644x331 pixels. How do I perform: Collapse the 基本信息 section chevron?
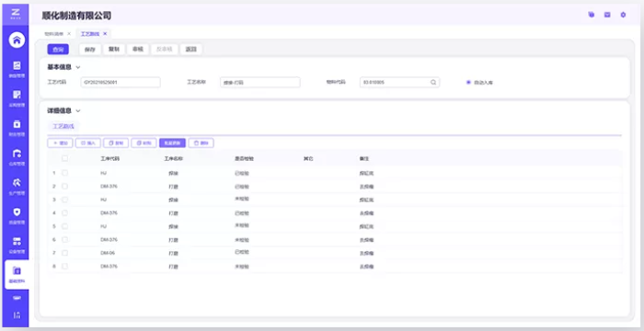[x=78, y=67]
